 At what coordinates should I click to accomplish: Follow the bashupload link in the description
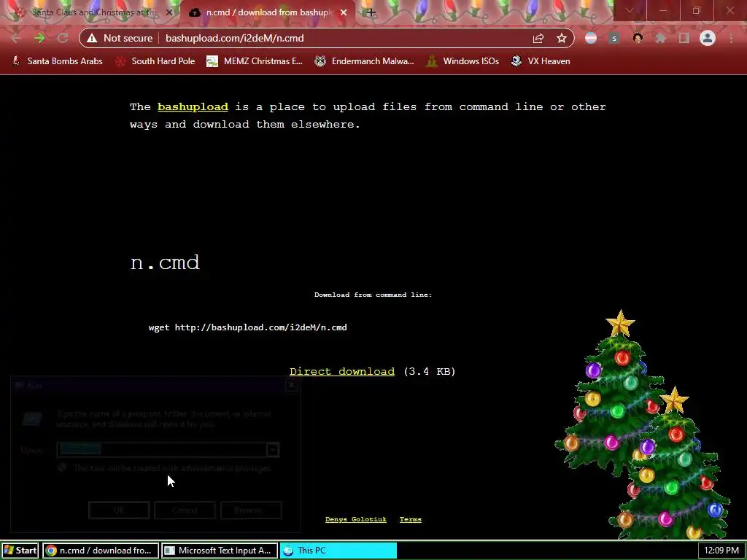193,106
